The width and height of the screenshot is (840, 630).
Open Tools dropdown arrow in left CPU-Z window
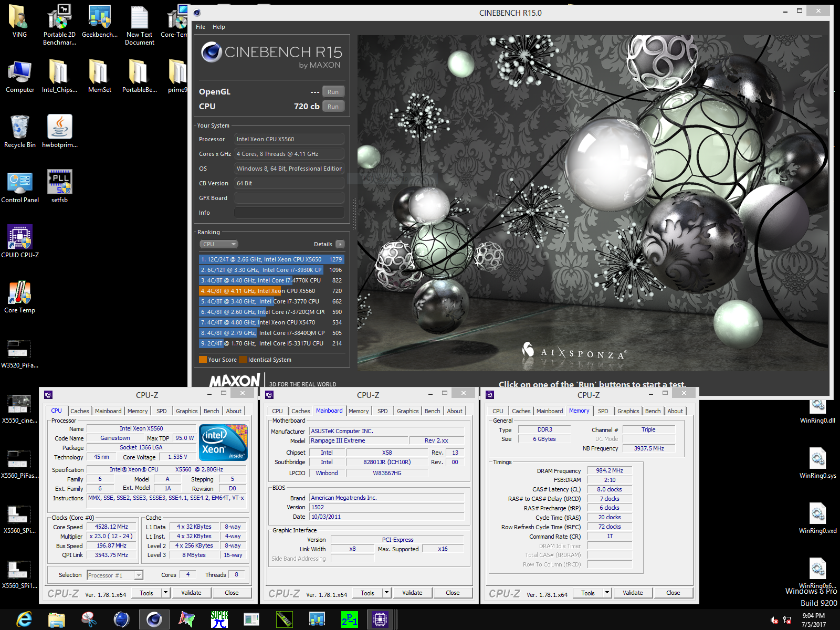pyautogui.click(x=165, y=593)
